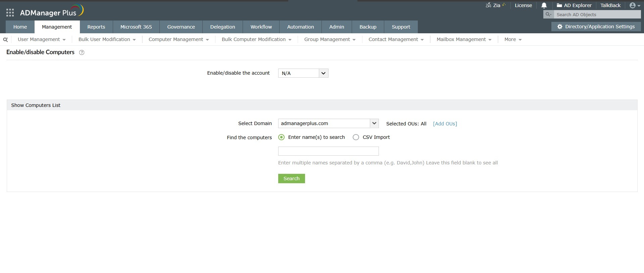Select Enter name(s) to search option
Image resolution: width=644 pixels, height=273 pixels.
click(x=282, y=137)
